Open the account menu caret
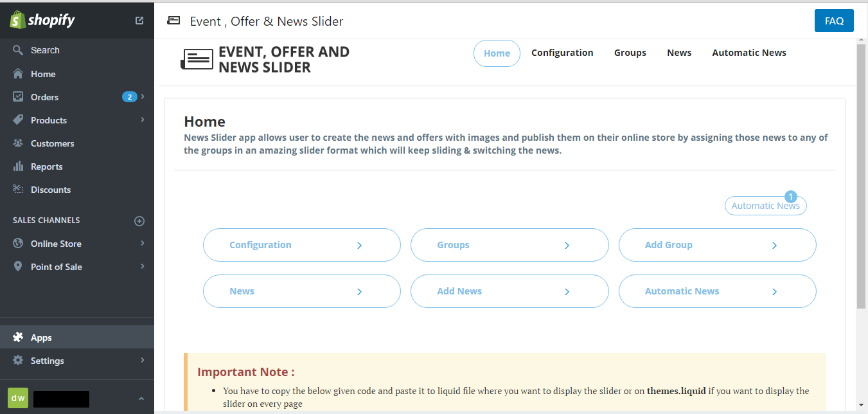 [141, 399]
